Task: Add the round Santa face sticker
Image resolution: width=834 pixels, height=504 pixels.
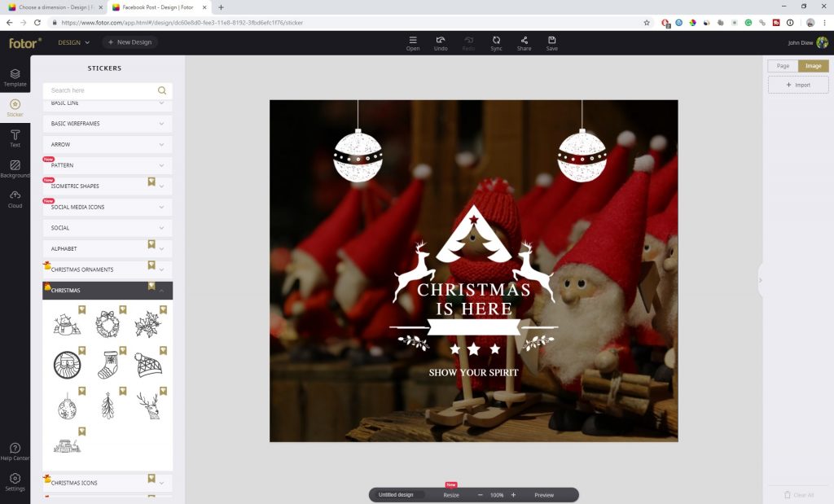Action: [67, 365]
